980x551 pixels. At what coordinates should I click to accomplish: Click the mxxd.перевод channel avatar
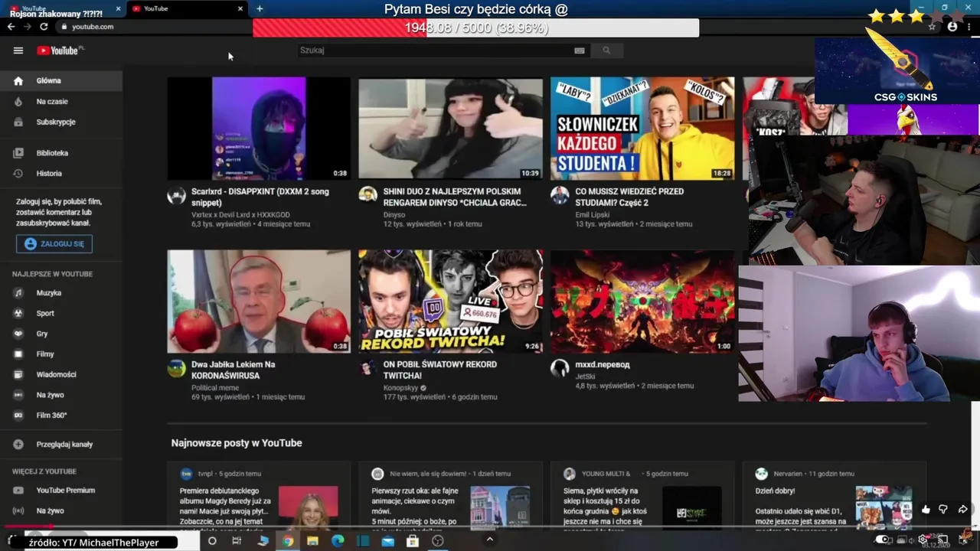[560, 368]
